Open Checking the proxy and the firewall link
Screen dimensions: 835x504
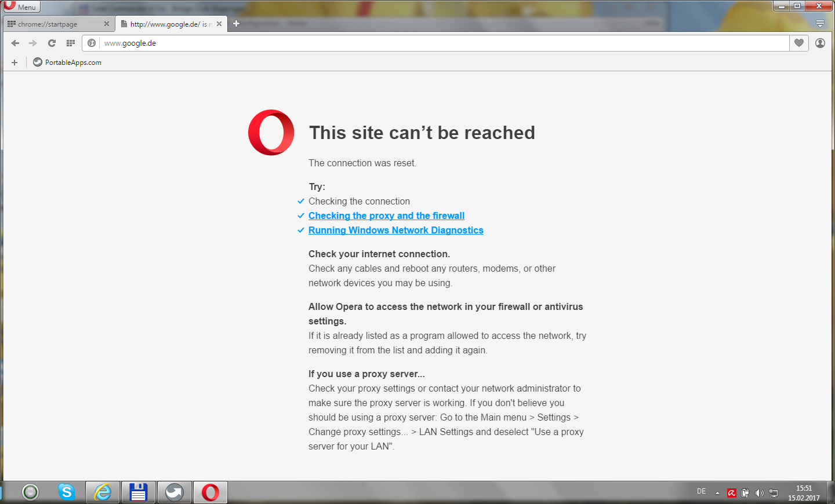click(386, 216)
